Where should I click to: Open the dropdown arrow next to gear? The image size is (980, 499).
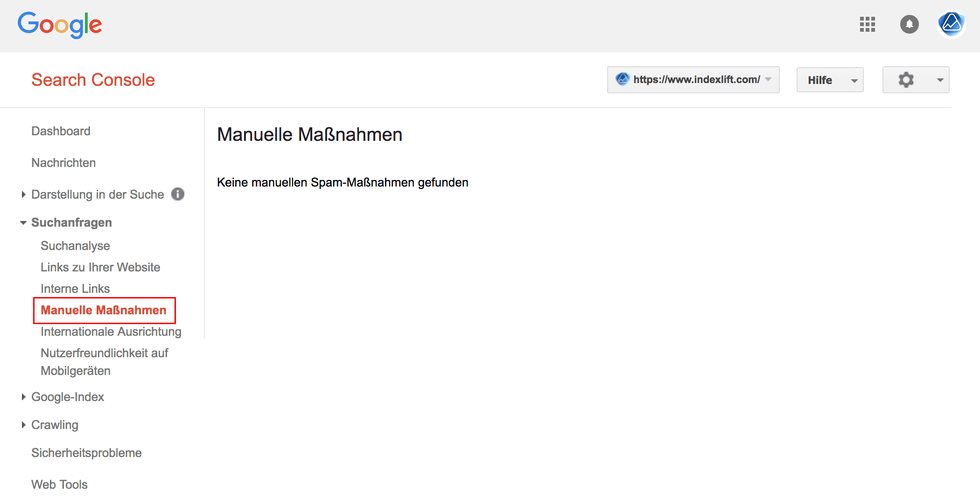(940, 80)
